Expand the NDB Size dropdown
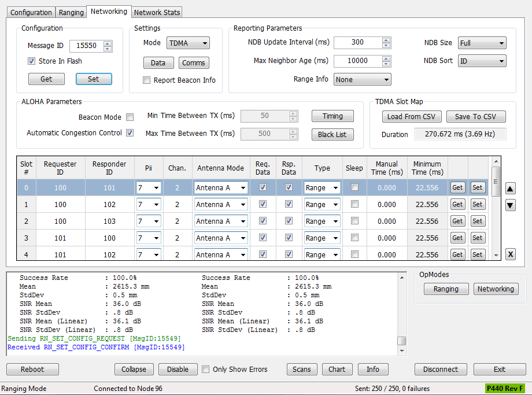Viewport: 532px width, 395px height. 482,43
